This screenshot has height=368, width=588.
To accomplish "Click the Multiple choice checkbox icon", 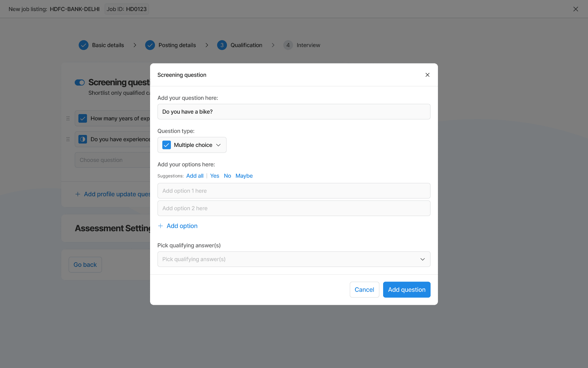I will click(x=167, y=145).
